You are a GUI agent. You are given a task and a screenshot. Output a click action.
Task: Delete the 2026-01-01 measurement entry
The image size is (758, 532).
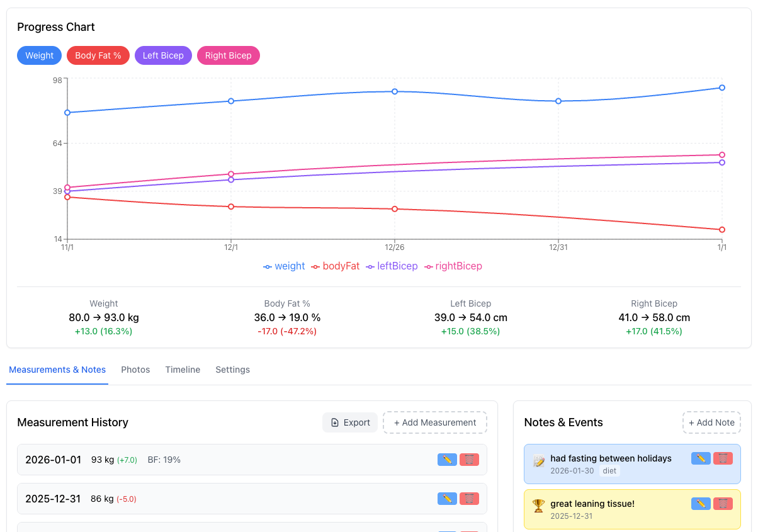(469, 460)
